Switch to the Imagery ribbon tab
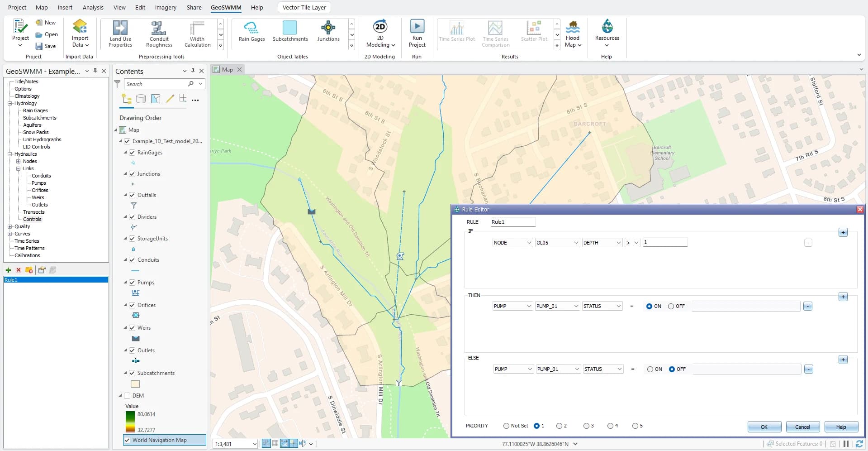Viewport: 868px width, 451px height. [x=166, y=7]
